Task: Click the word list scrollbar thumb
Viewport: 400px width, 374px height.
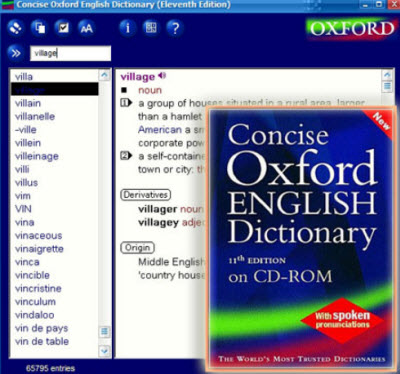Action: 104,332
